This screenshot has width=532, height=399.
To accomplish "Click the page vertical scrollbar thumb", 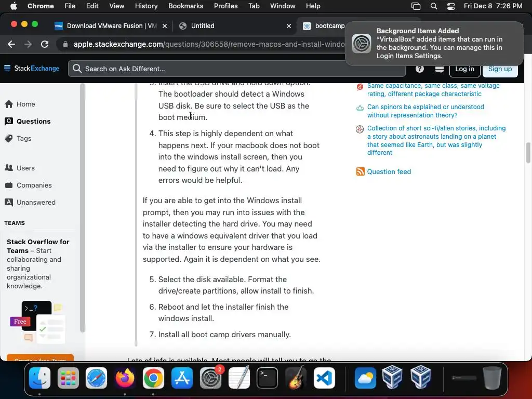I will point(528,153).
